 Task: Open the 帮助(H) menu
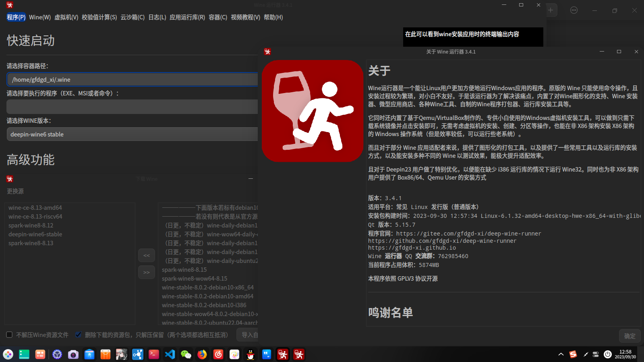[x=273, y=17]
